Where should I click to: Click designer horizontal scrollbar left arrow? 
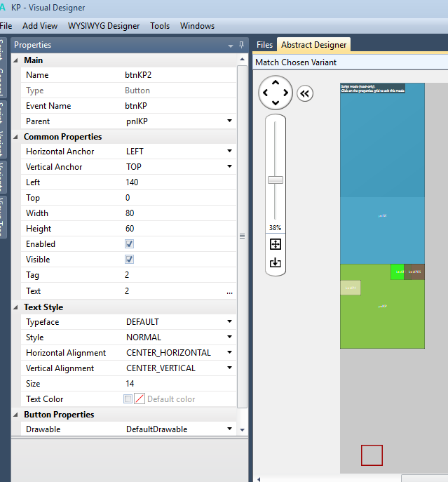259,479
